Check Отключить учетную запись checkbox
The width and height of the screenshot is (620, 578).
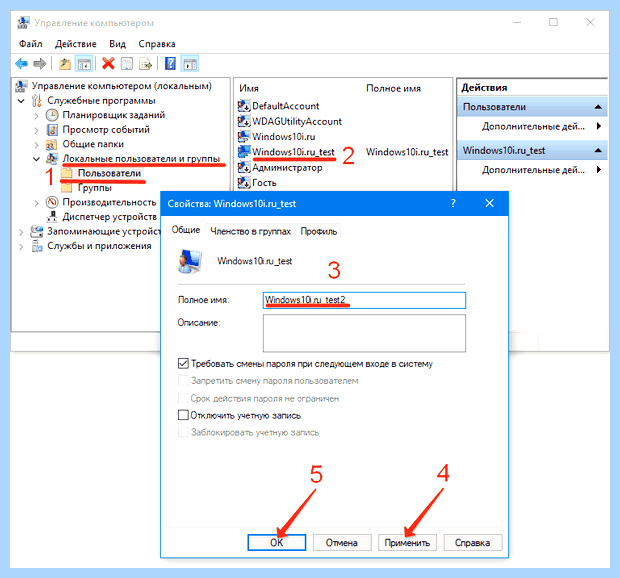183,415
